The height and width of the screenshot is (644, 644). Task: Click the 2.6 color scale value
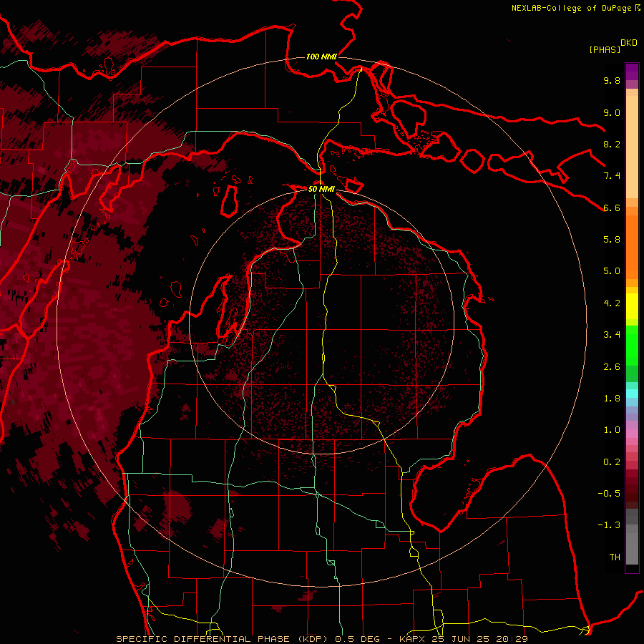point(612,367)
